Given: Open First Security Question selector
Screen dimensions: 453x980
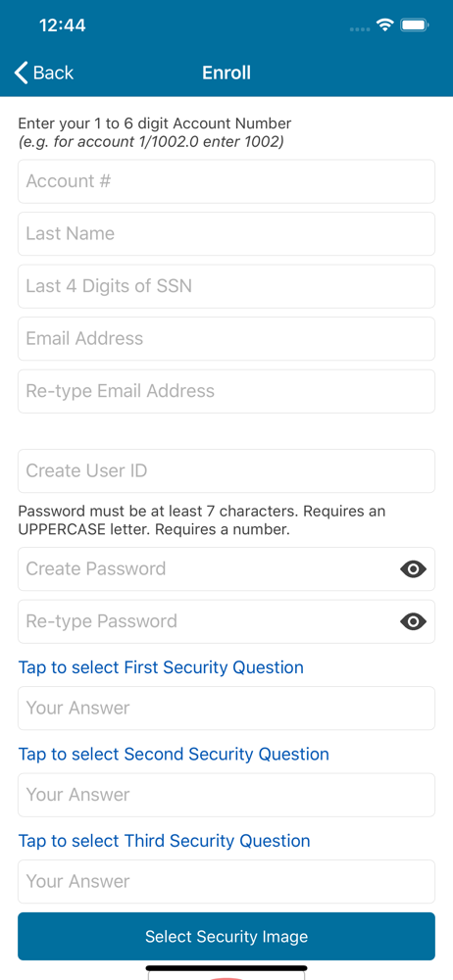Looking at the screenshot, I should [x=161, y=667].
